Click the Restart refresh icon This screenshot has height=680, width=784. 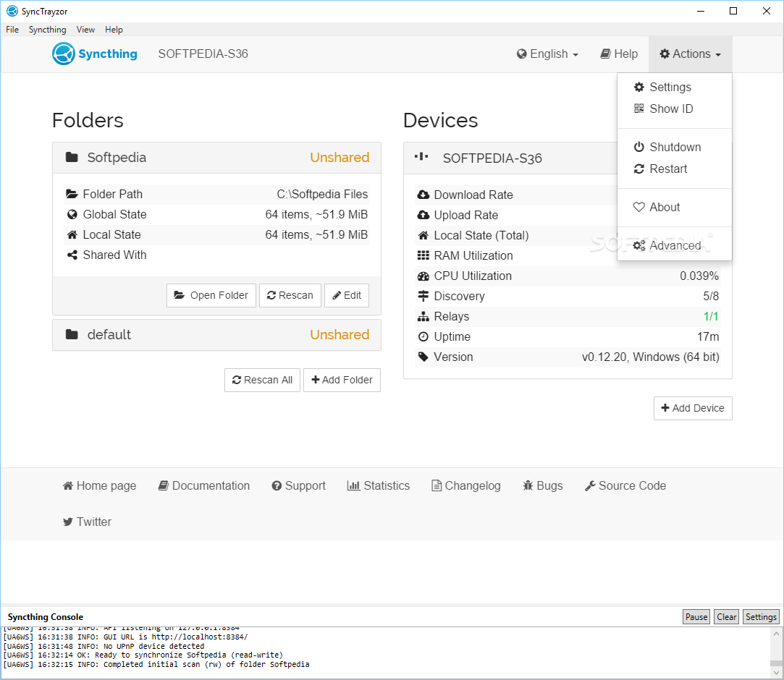(x=639, y=169)
